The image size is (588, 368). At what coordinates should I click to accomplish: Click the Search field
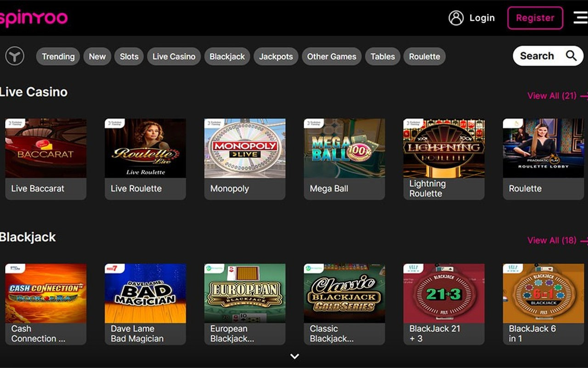[548, 56]
